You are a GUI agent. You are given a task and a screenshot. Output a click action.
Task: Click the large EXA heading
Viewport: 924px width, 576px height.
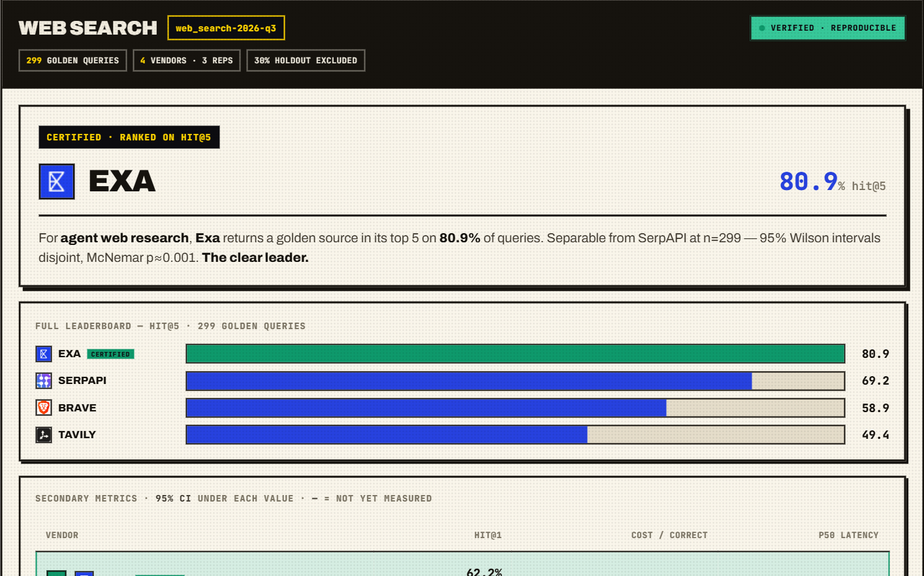tap(122, 182)
